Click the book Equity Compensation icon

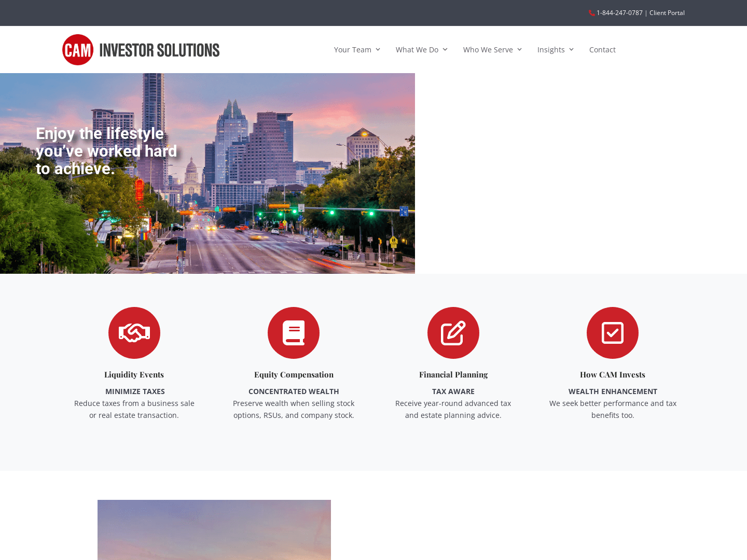294,333
